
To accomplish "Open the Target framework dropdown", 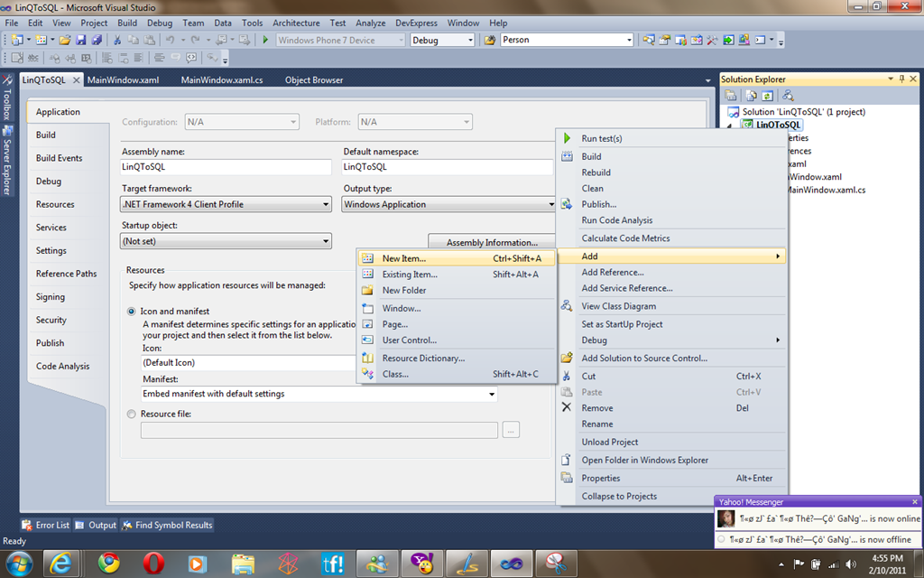I will (226, 204).
